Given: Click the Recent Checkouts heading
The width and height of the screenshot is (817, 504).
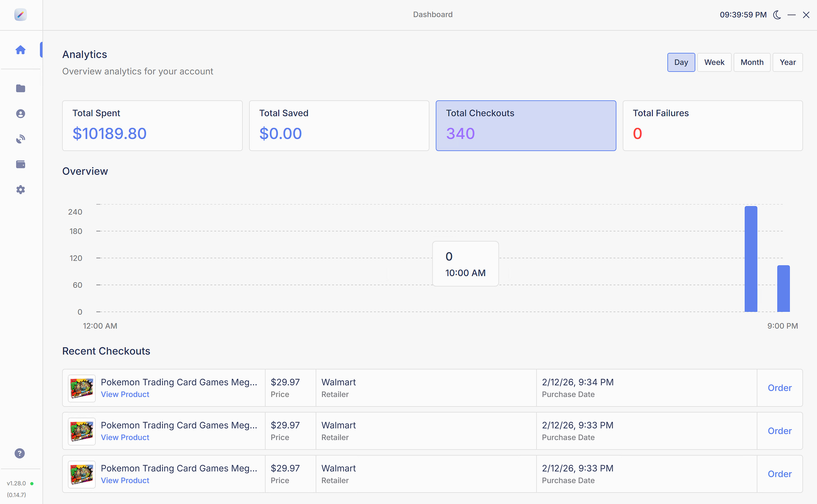Looking at the screenshot, I should point(106,351).
